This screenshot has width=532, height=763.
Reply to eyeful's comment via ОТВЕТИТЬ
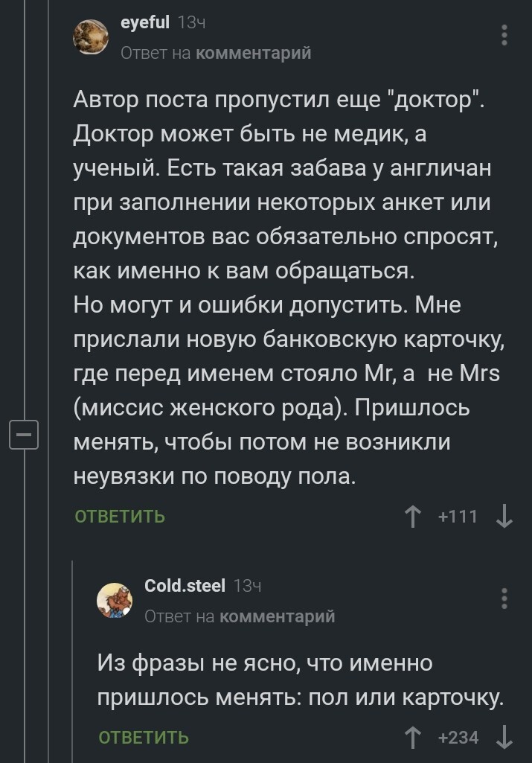click(119, 516)
